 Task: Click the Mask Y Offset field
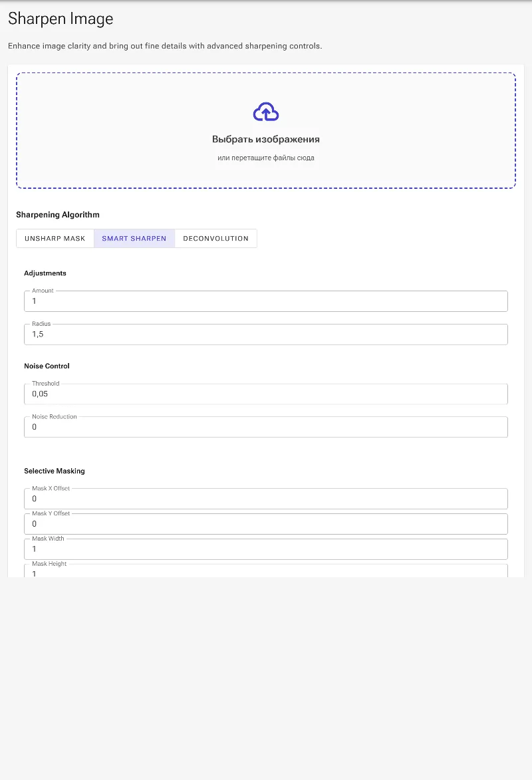coord(266,524)
